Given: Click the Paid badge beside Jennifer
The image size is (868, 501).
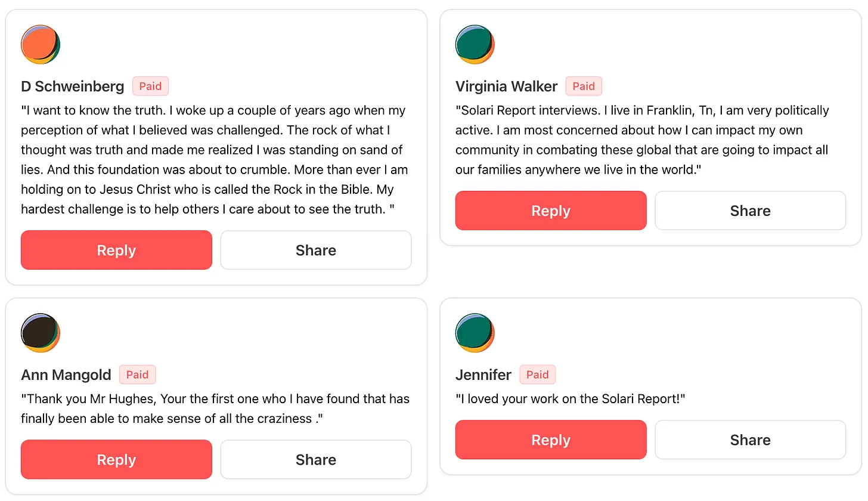Looking at the screenshot, I should tap(537, 375).
